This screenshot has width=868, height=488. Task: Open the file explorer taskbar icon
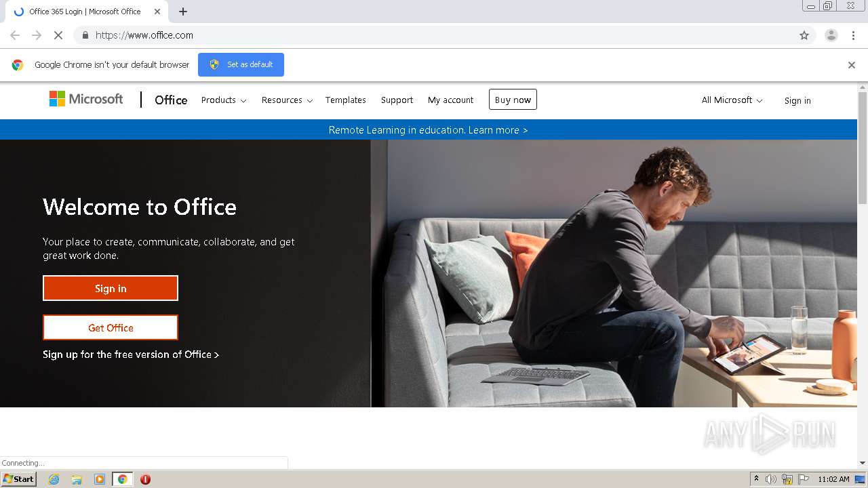pyautogui.click(x=77, y=479)
